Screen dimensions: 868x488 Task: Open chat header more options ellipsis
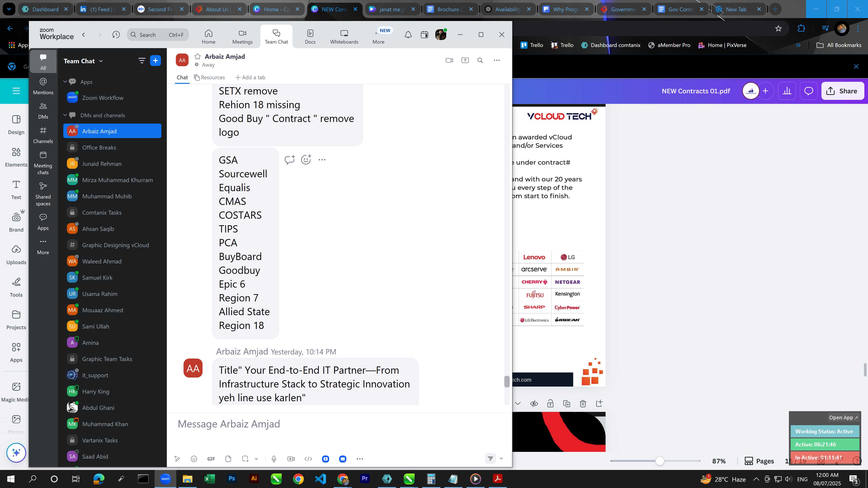497,60
